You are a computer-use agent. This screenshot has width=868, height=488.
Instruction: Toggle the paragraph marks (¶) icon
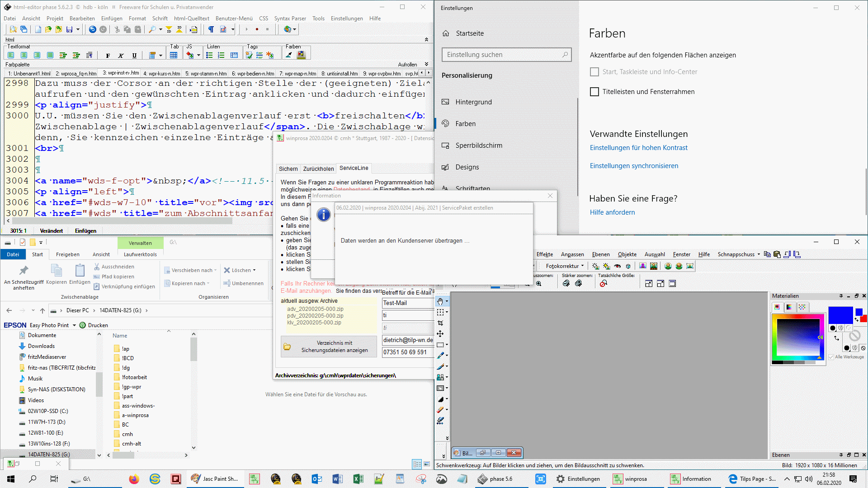pyautogui.click(x=211, y=29)
